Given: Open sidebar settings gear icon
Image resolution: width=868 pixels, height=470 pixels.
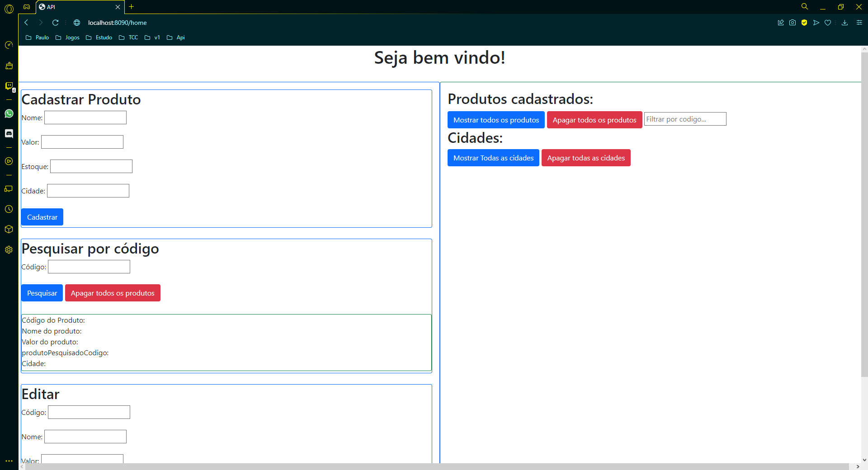Looking at the screenshot, I should (9, 250).
